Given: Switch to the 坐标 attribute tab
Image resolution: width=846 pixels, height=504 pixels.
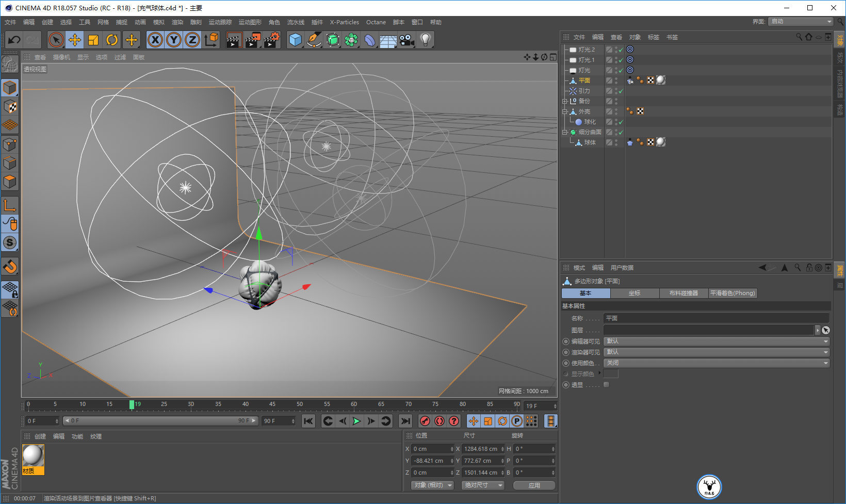Looking at the screenshot, I should [634, 293].
